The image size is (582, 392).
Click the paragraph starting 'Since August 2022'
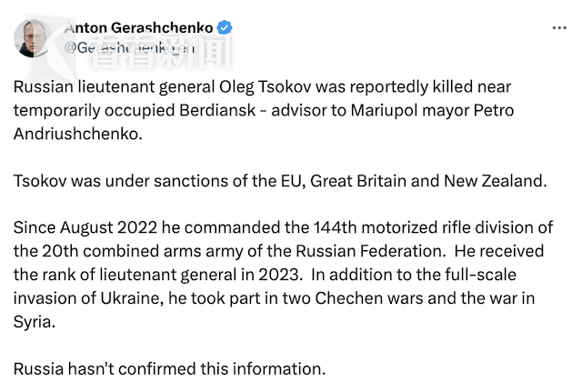point(283,275)
